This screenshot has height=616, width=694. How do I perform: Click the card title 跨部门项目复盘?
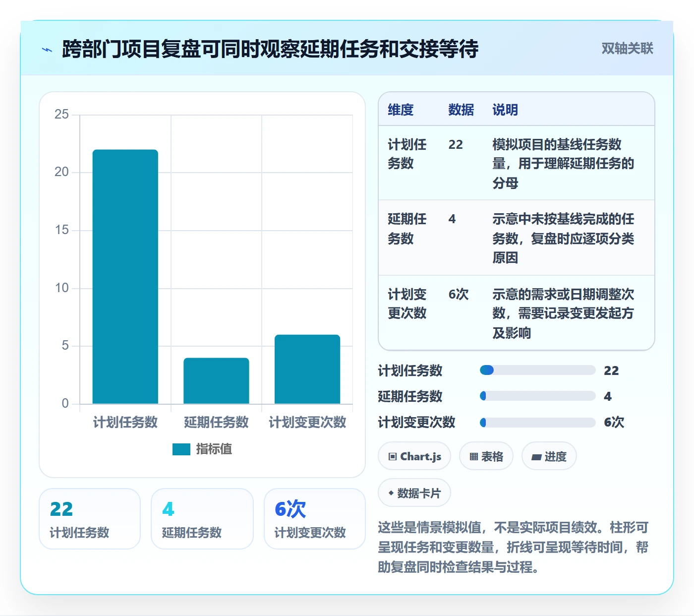click(270, 49)
